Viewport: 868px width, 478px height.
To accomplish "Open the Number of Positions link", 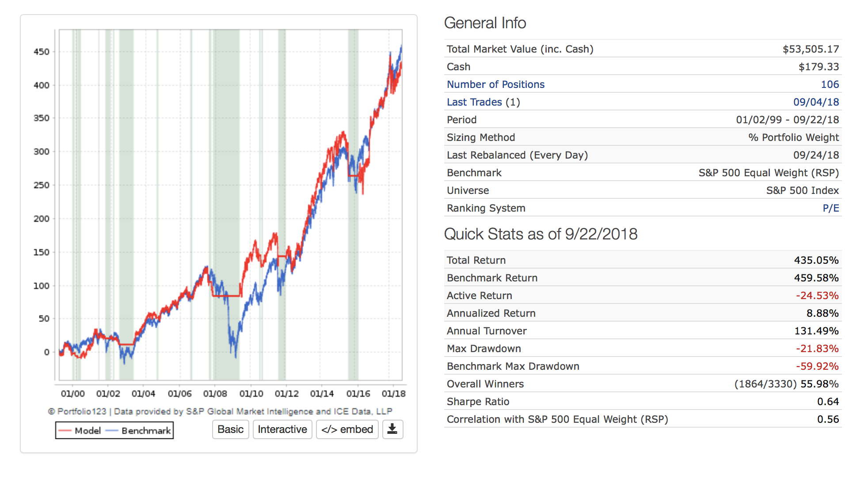I will 495,84.
